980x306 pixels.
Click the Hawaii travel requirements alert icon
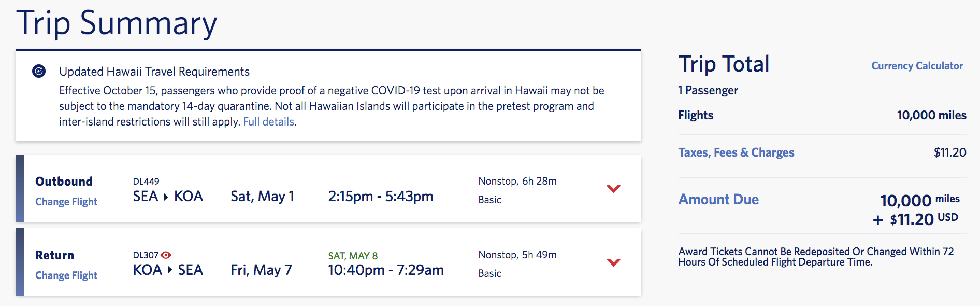37,72
